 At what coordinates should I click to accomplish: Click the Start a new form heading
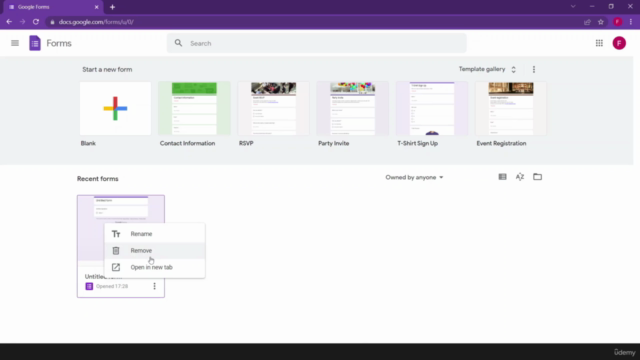[x=107, y=69]
